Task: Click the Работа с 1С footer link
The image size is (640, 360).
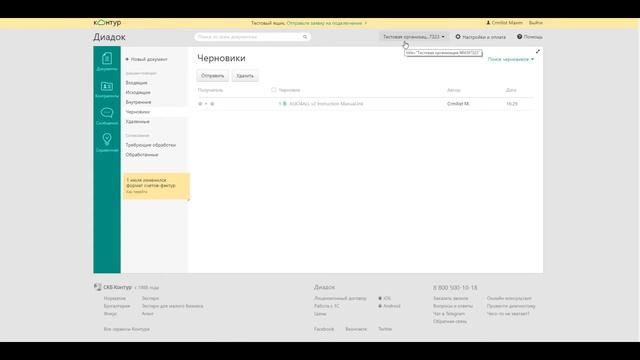Action: (327, 306)
